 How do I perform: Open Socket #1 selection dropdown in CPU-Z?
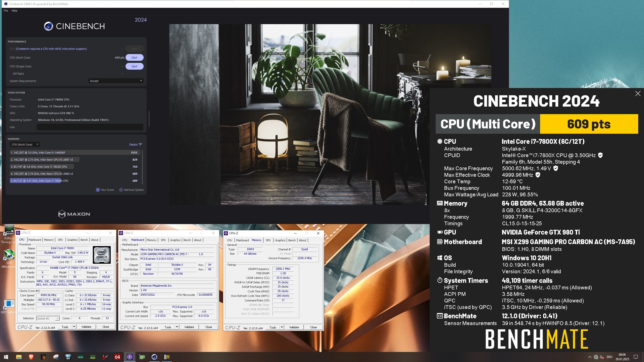[x=48, y=318]
